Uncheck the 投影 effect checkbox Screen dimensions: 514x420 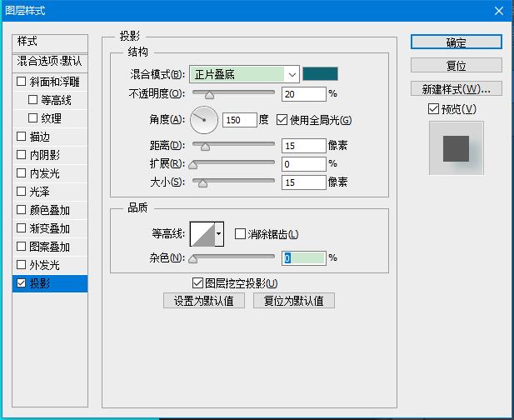pyautogui.click(x=22, y=283)
